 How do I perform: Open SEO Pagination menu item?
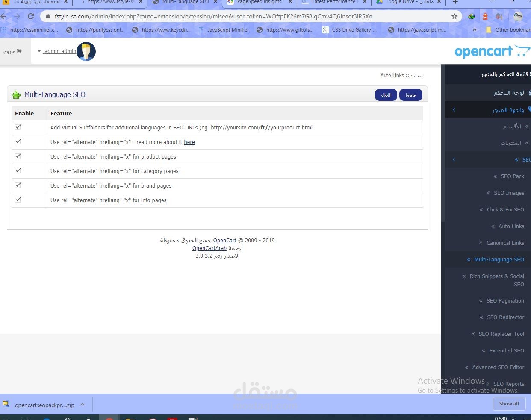505,300
